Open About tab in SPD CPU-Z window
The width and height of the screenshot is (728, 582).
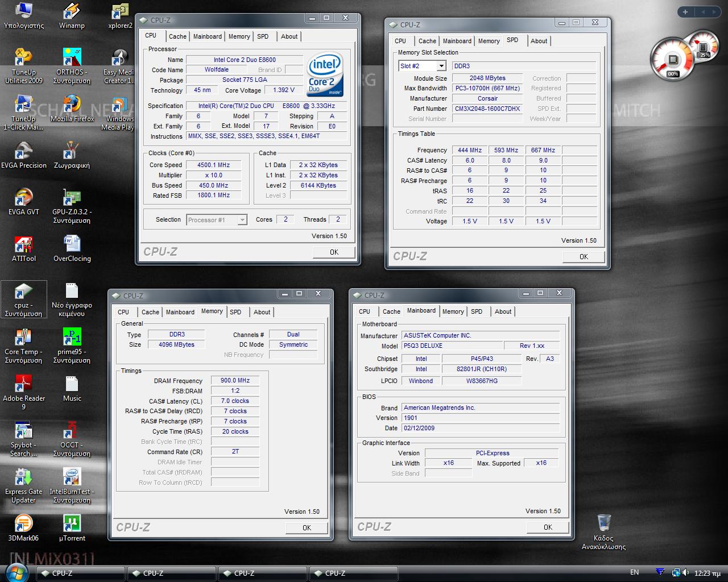pyautogui.click(x=539, y=41)
